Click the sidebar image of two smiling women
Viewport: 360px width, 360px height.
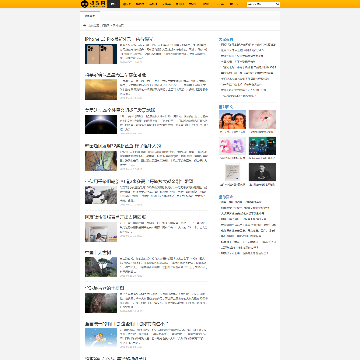coord(232,120)
